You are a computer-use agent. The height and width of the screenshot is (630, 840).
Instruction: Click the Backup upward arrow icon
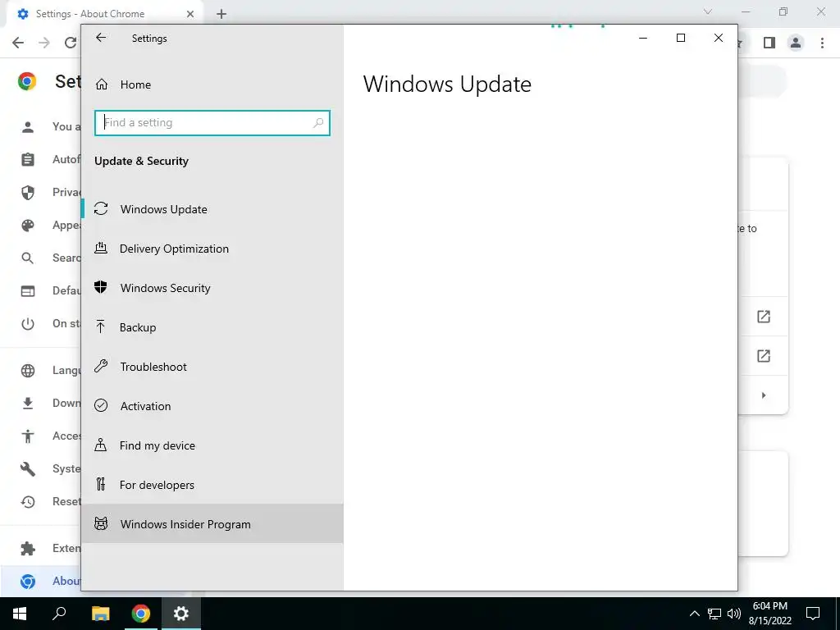pos(101,326)
